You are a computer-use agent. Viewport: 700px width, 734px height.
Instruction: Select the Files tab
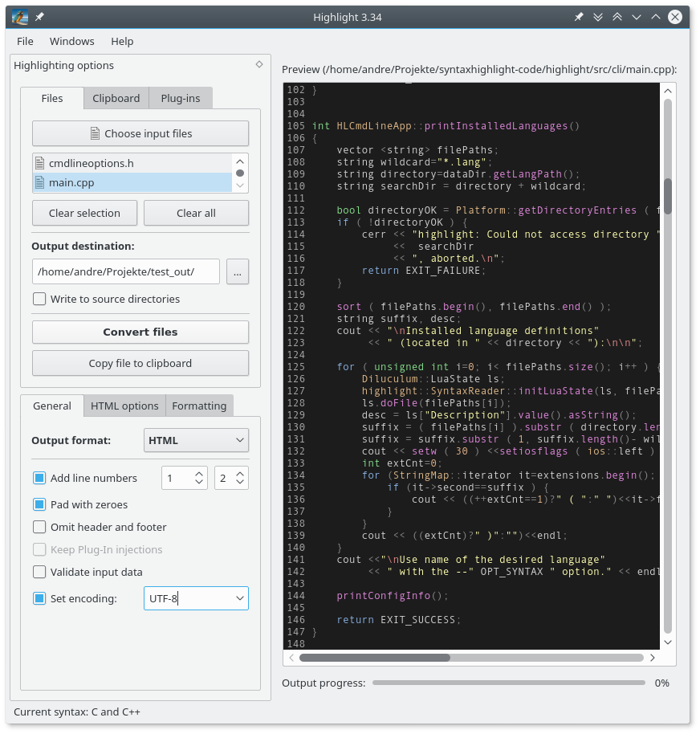[x=52, y=98]
